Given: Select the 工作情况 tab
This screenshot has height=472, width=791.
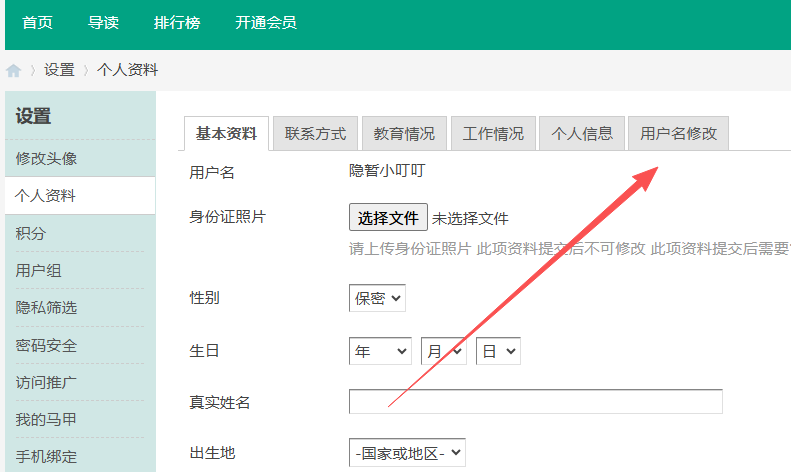Looking at the screenshot, I should tap(493, 133).
